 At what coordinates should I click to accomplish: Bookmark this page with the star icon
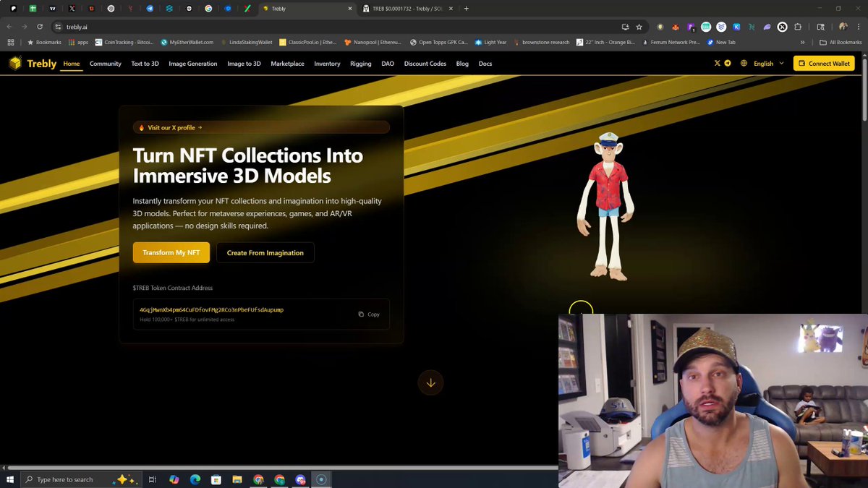click(x=639, y=27)
